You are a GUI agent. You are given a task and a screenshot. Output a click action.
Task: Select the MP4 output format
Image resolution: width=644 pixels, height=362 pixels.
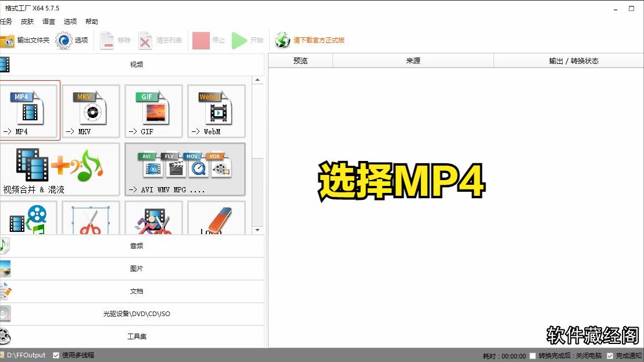(x=30, y=112)
